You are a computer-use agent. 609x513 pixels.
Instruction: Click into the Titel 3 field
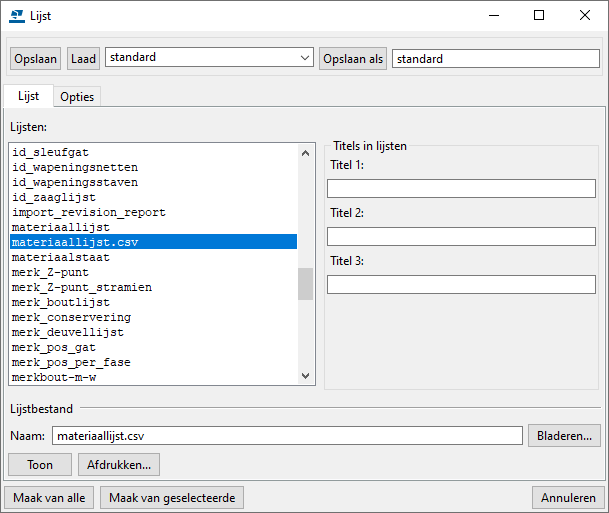click(461, 285)
